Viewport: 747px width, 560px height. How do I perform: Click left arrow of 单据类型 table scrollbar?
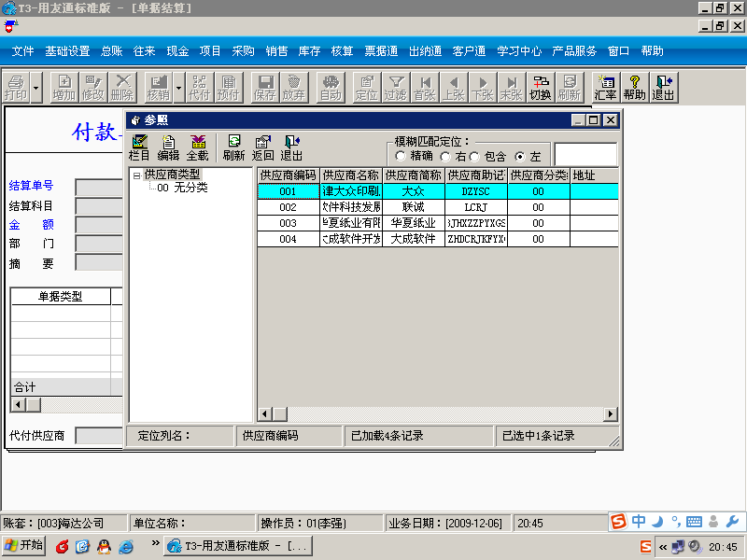click(19, 405)
